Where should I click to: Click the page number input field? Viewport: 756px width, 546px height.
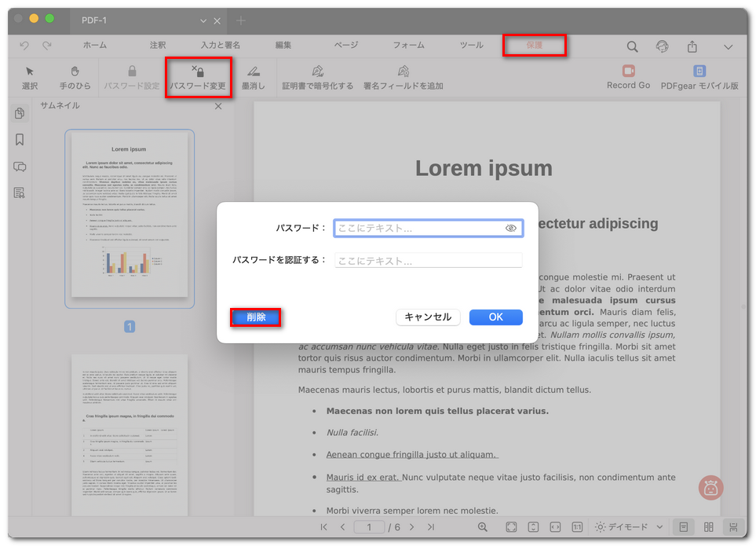tap(369, 527)
